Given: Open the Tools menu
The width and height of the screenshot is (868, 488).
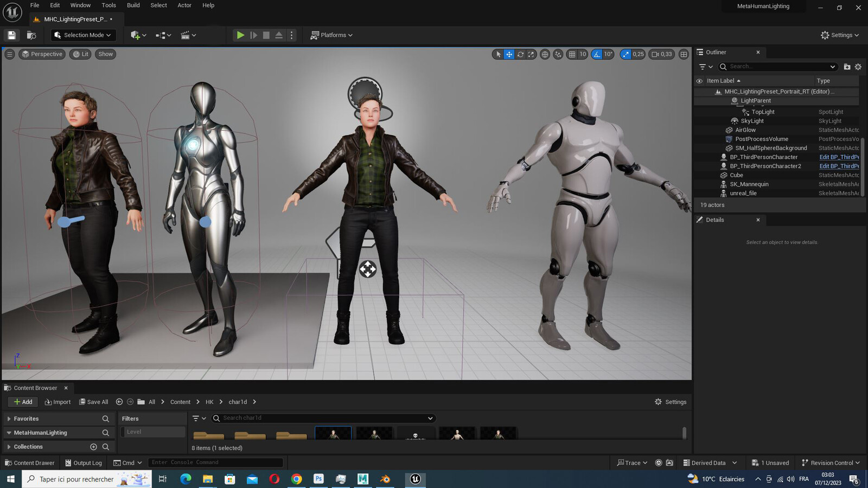Looking at the screenshot, I should point(108,5).
